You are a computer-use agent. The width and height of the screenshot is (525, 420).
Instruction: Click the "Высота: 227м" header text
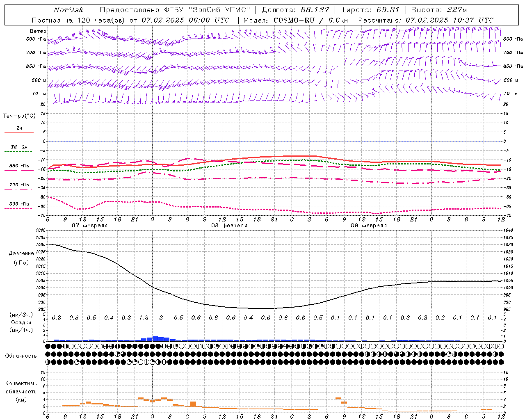[439, 10]
